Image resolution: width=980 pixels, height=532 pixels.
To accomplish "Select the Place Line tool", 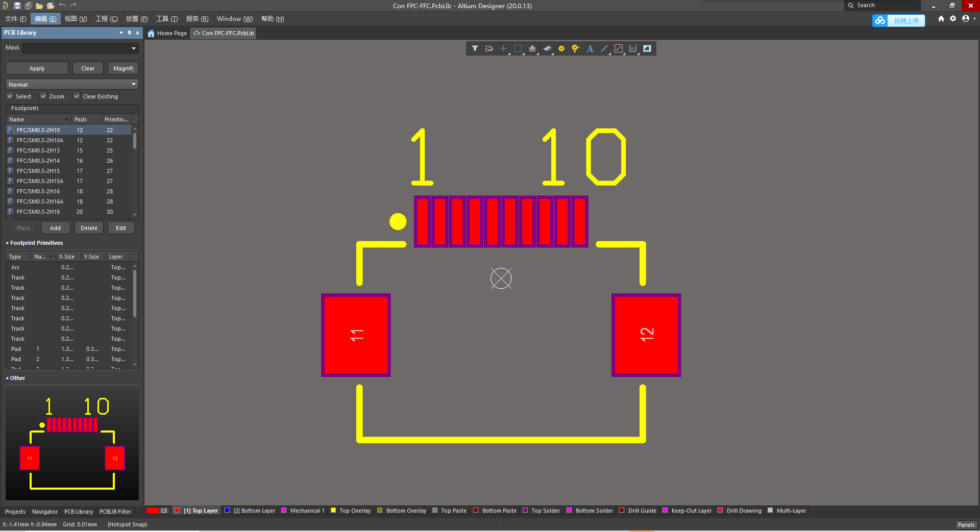I will click(x=604, y=48).
